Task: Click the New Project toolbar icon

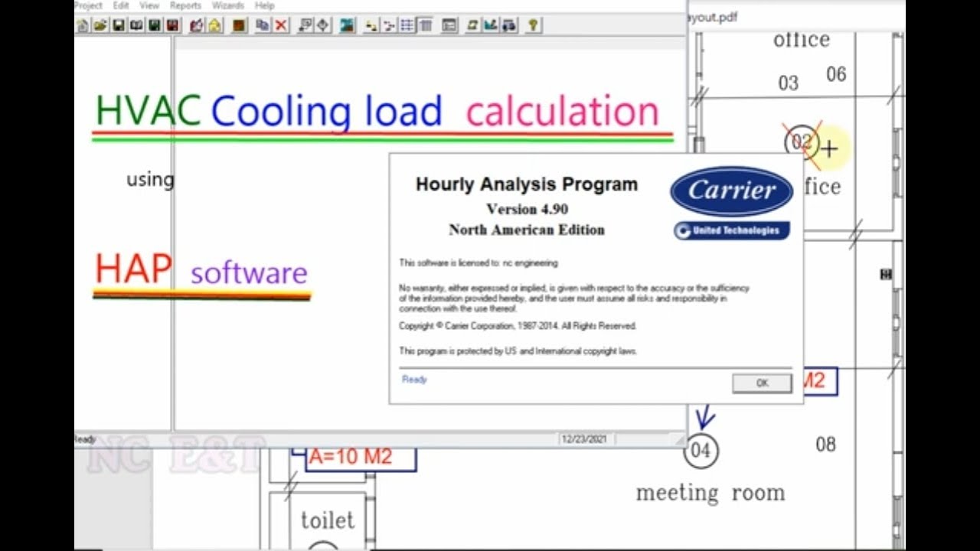Action: pos(82,25)
